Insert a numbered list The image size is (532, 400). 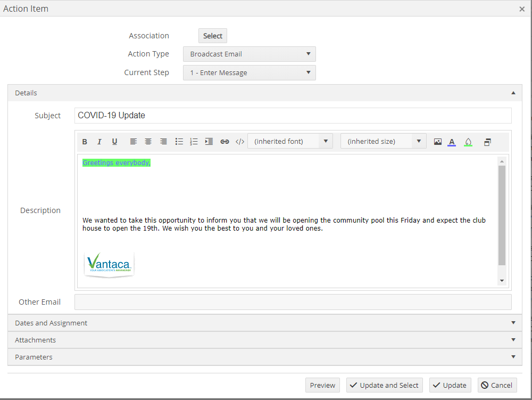(x=194, y=141)
